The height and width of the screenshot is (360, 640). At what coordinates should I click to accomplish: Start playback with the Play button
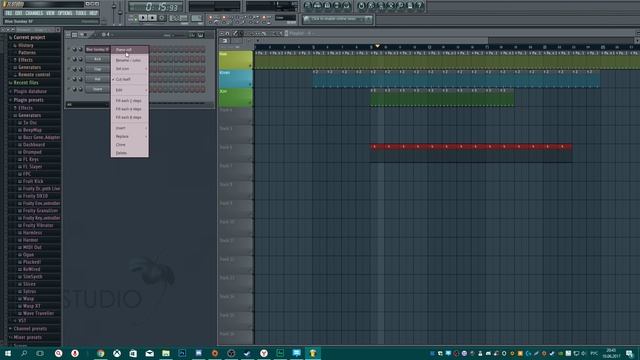[143, 18]
